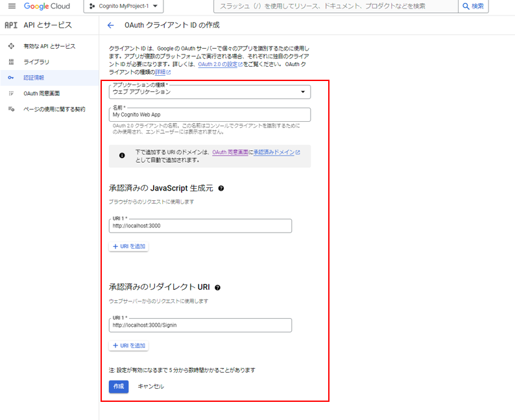Click URI を追加 under リダイレクト URI

128,345
